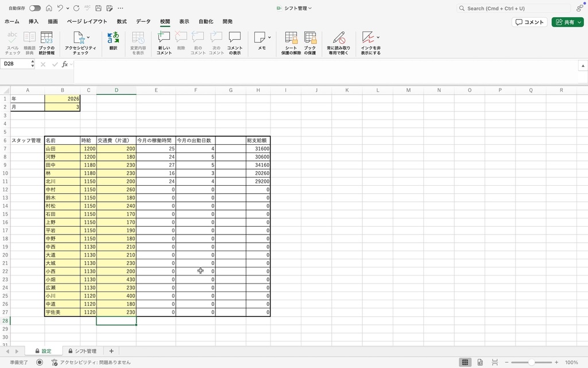Screen dimensions: 588x368
Task: Open the 挿入 ribbon tab
Action: click(33, 21)
